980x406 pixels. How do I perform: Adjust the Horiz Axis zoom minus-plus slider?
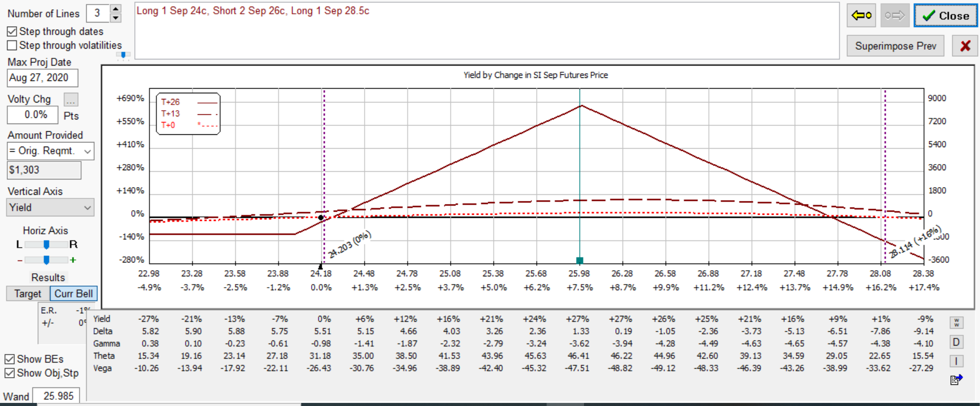[x=46, y=260]
